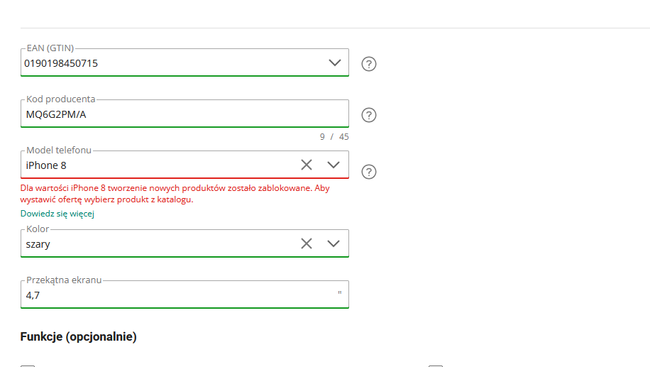The width and height of the screenshot is (650, 367).
Task: Follow the Dowiedz się więcej link
Action: click(x=57, y=214)
